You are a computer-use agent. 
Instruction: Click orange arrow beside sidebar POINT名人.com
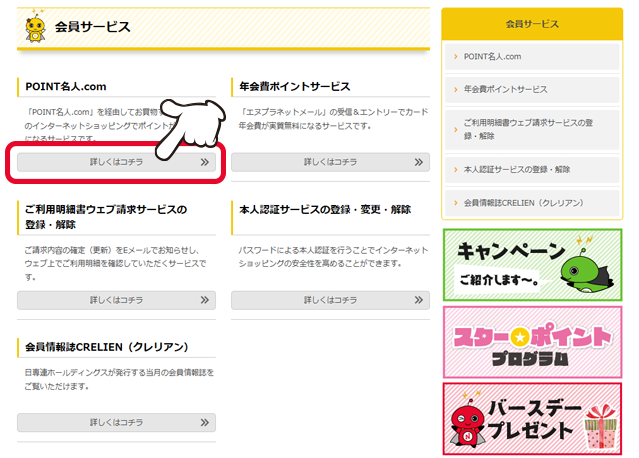click(456, 57)
